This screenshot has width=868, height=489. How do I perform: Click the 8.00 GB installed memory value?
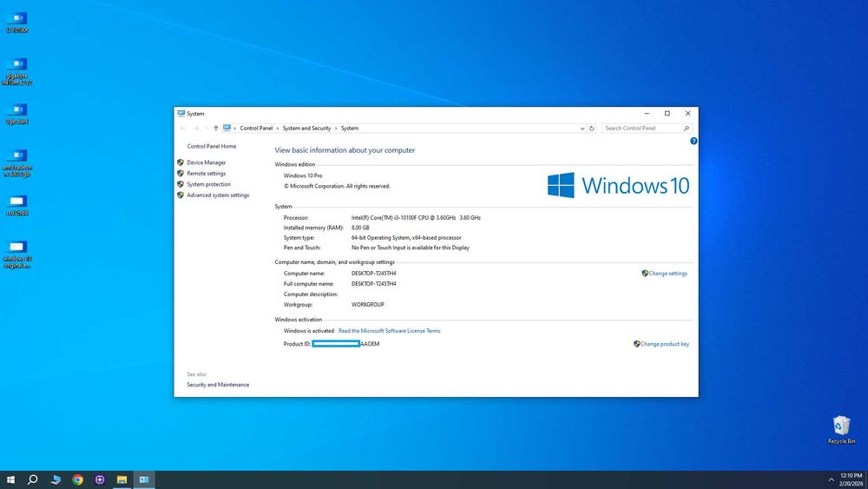click(360, 228)
